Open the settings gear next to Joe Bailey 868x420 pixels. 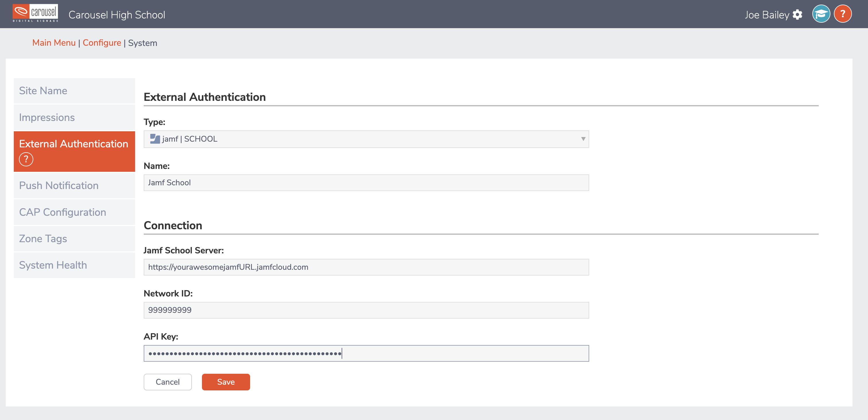pos(798,14)
